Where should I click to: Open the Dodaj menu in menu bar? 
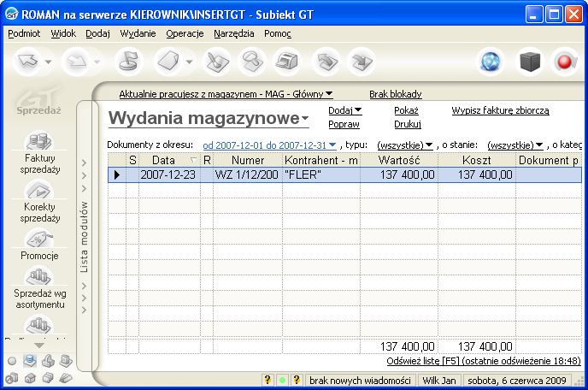coord(97,33)
